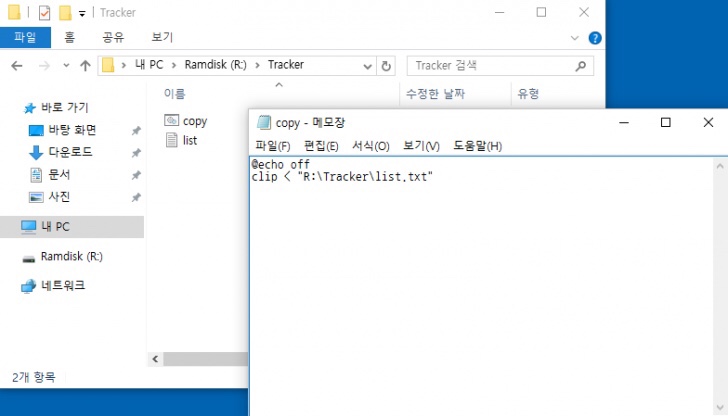Click the 'clip < "R:\Tracker\list.txt"' line in Notepad

click(342, 176)
